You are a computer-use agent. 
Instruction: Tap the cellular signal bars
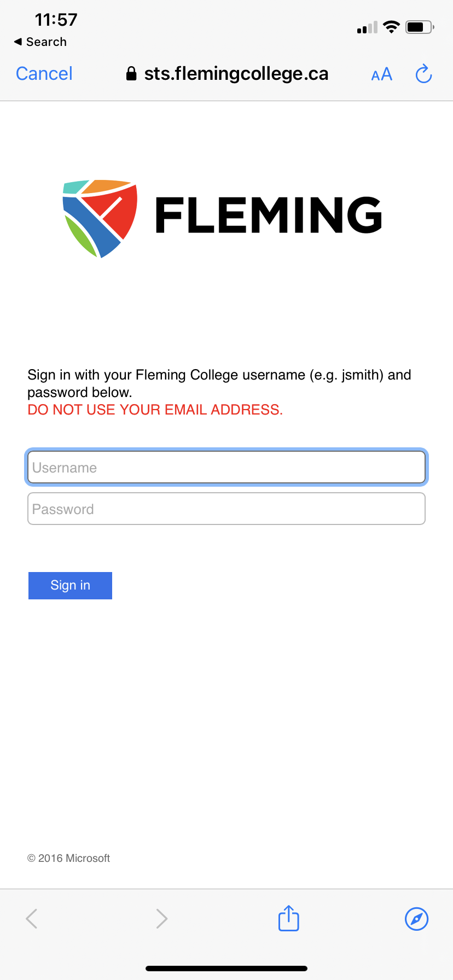point(367,27)
